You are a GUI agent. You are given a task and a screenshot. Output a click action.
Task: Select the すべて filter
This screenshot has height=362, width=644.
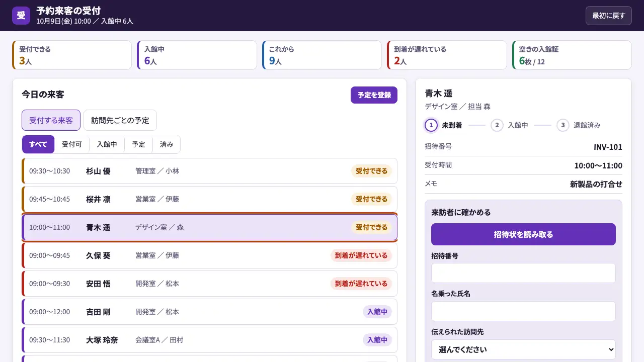click(38, 144)
